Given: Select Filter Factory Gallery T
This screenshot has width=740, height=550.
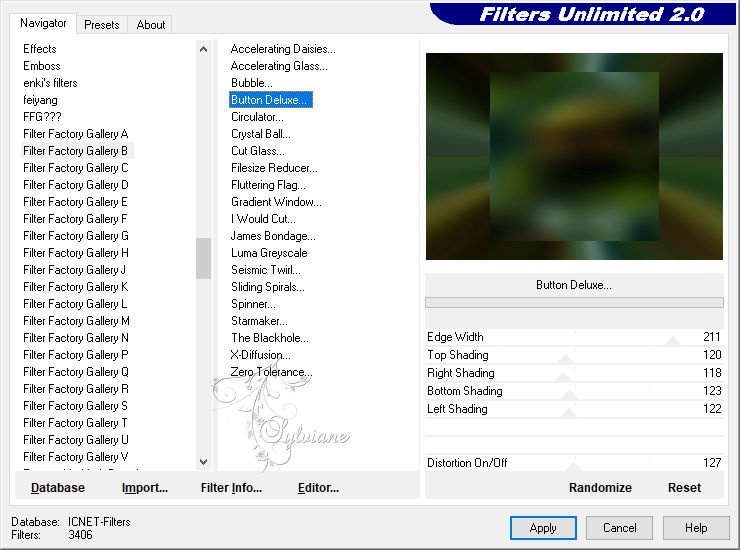Looking at the screenshot, I should coord(75,423).
